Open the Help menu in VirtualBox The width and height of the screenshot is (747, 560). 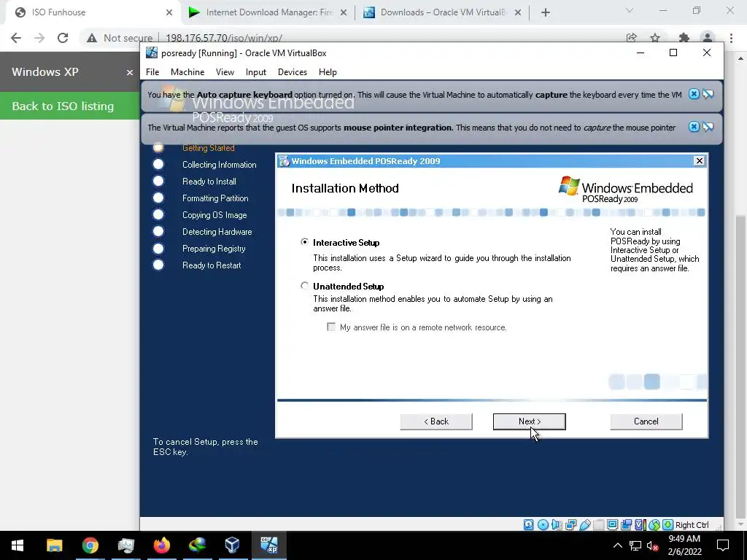[328, 72]
